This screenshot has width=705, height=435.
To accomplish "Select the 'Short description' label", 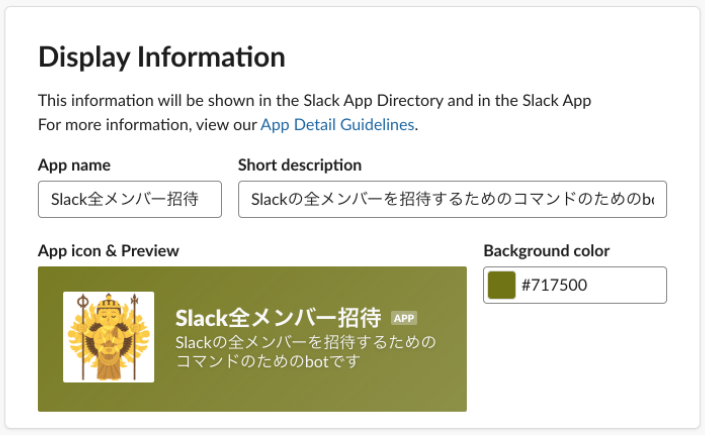I will pyautogui.click(x=300, y=165).
